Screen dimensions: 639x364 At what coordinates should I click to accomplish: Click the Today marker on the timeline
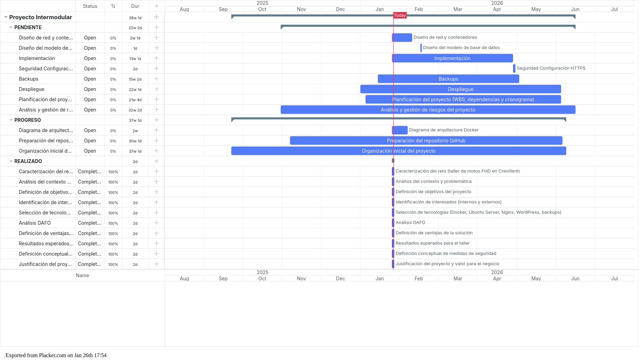(400, 15)
